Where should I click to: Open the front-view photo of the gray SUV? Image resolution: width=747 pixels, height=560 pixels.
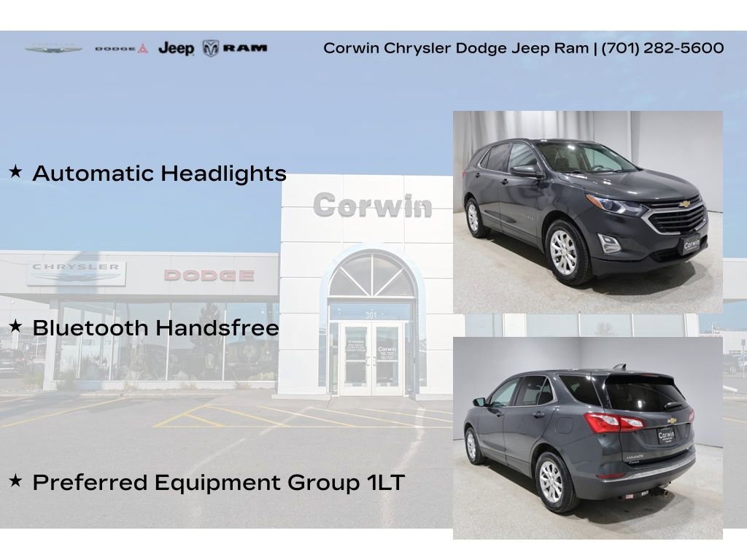pyautogui.click(x=588, y=212)
